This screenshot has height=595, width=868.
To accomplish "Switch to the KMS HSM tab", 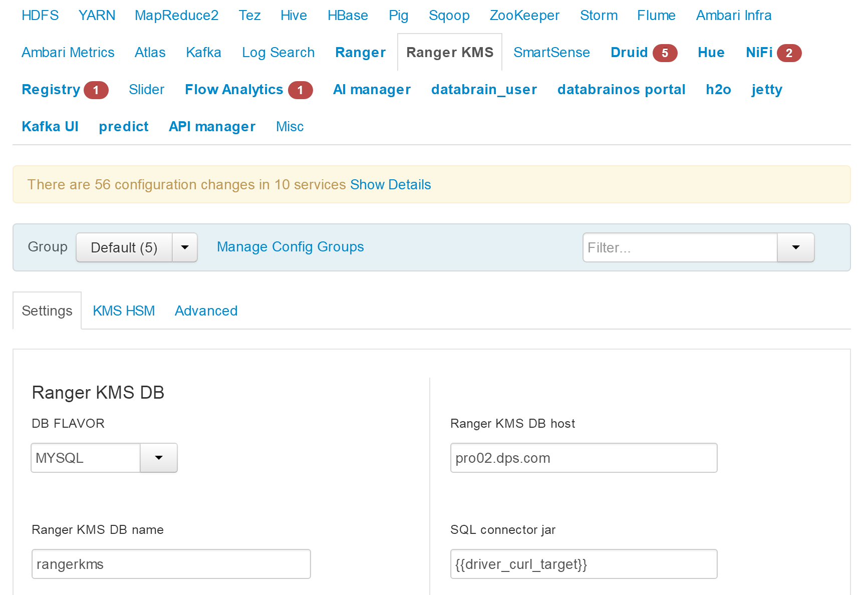I will [124, 311].
